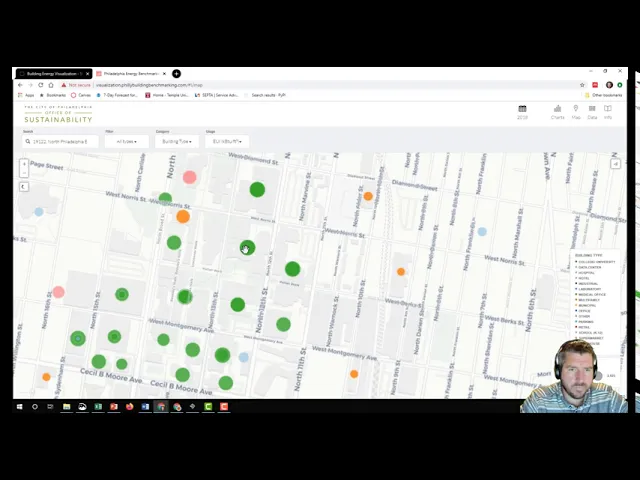
Task: Collapse the map legend toggle at top right
Action: coord(616,164)
